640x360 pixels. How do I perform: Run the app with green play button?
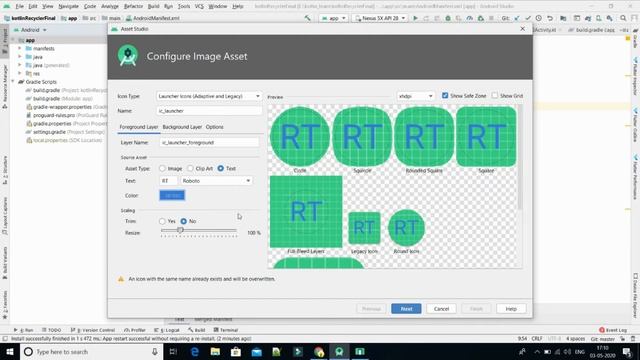point(416,18)
